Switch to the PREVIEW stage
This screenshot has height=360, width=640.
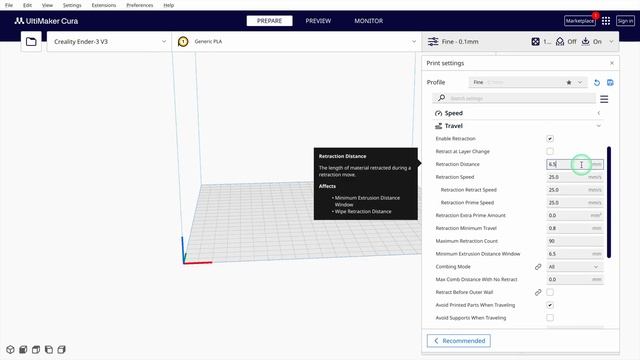pos(318,21)
